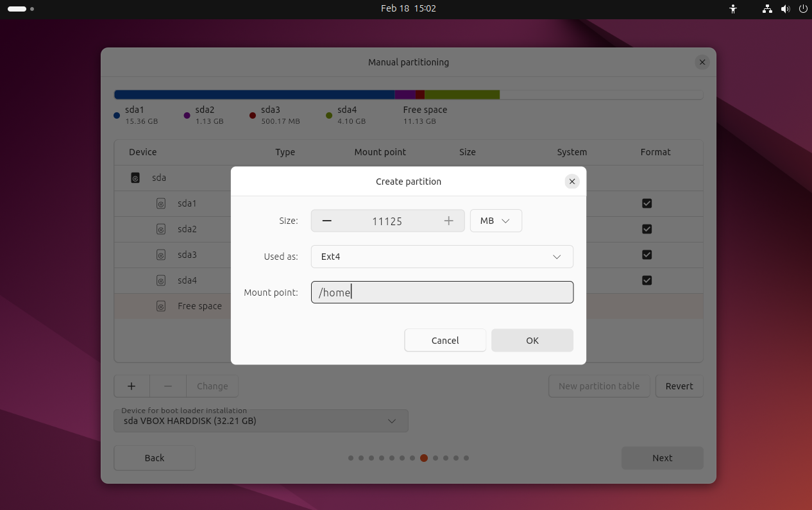Toggle the Format checkbox for sda3

pyautogui.click(x=647, y=255)
